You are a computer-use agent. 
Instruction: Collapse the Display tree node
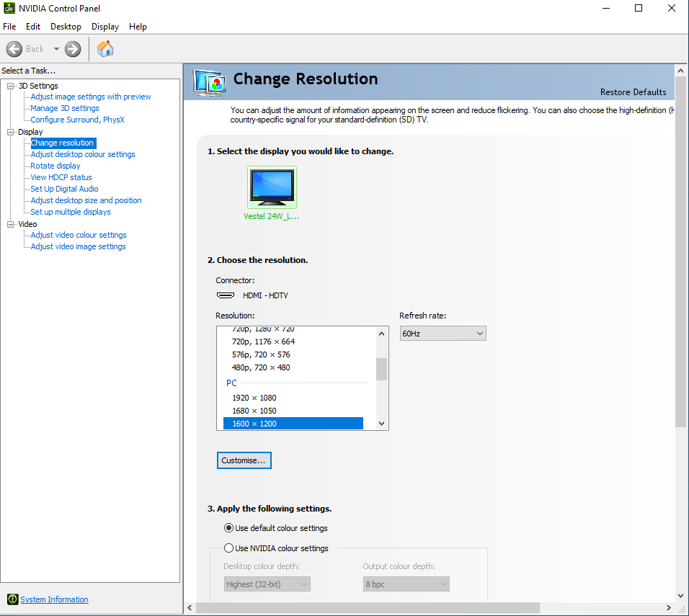[x=11, y=132]
